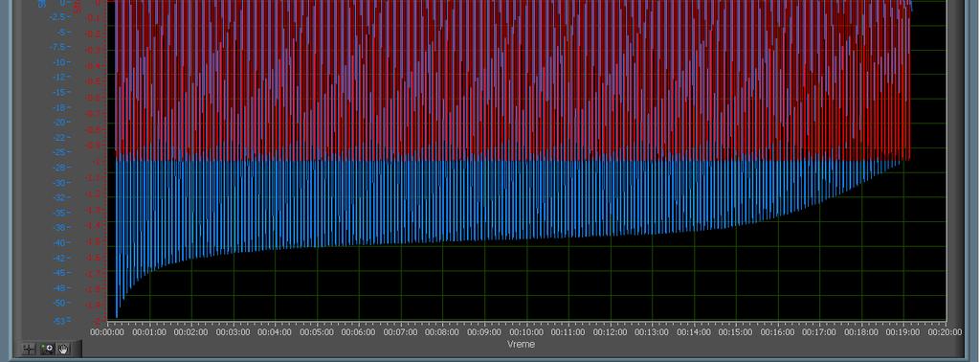Click the blue -10 y-axis value
The image size is (980, 362).
pyautogui.click(x=61, y=62)
